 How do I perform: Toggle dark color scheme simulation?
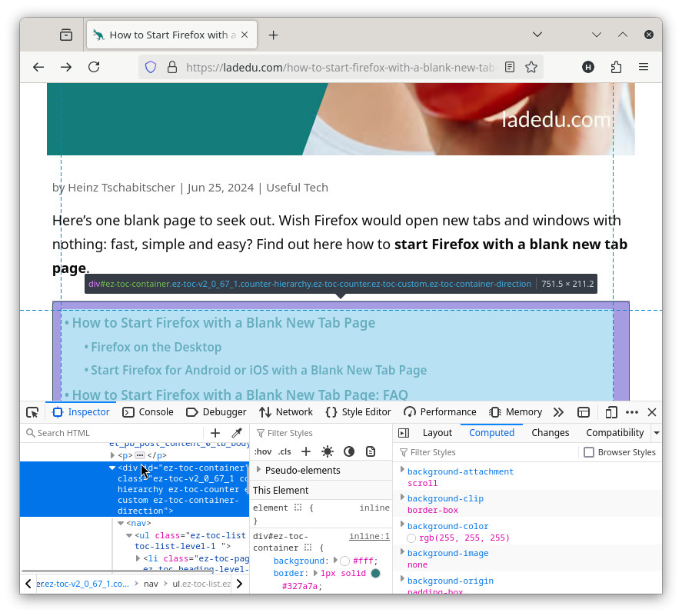coord(349,451)
